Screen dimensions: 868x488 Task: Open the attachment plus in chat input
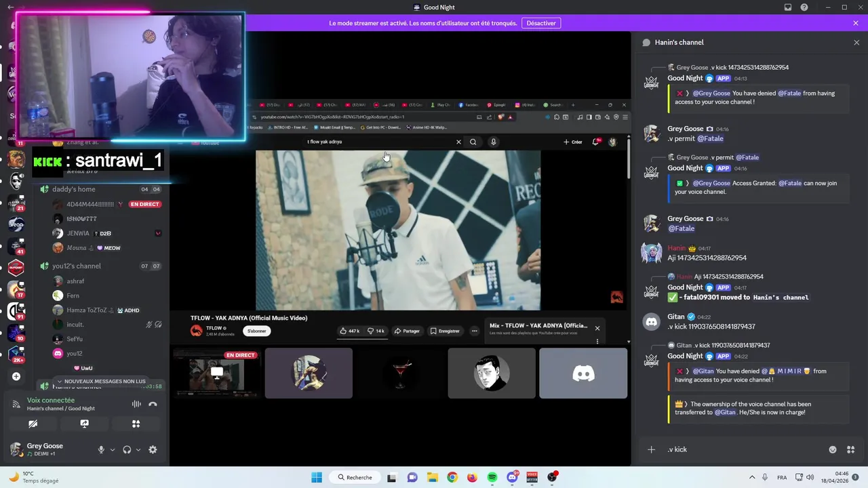tap(652, 449)
